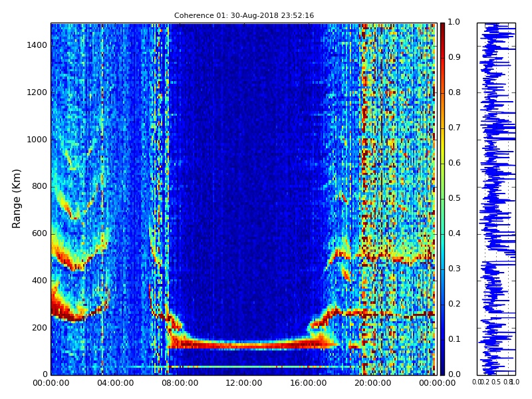The height and width of the screenshot is (399, 532).
Task: Click the 800 range tick label
Action: (40, 186)
